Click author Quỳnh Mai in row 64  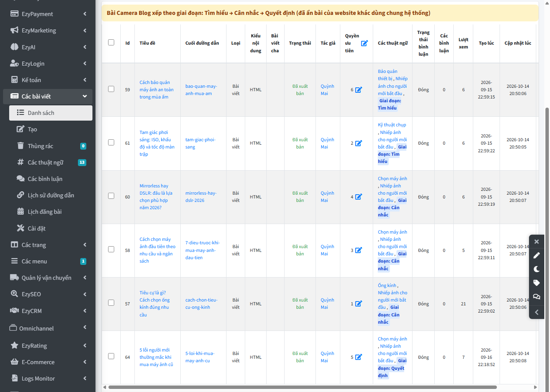click(x=327, y=357)
